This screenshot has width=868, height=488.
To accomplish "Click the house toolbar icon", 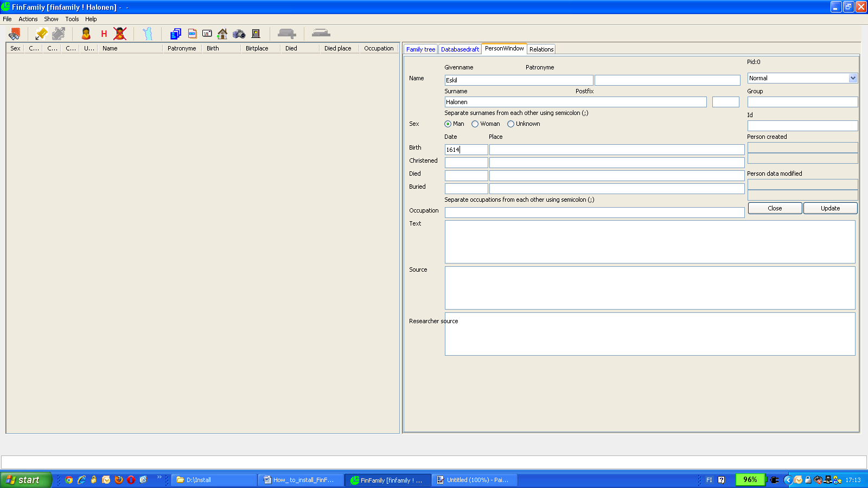I will click(222, 34).
